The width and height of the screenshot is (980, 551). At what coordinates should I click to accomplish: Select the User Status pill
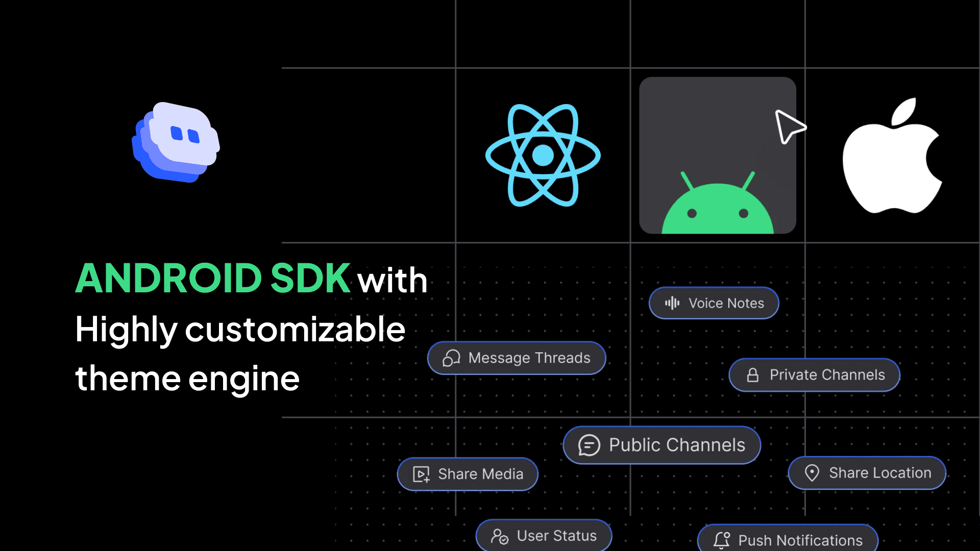pos(544,536)
